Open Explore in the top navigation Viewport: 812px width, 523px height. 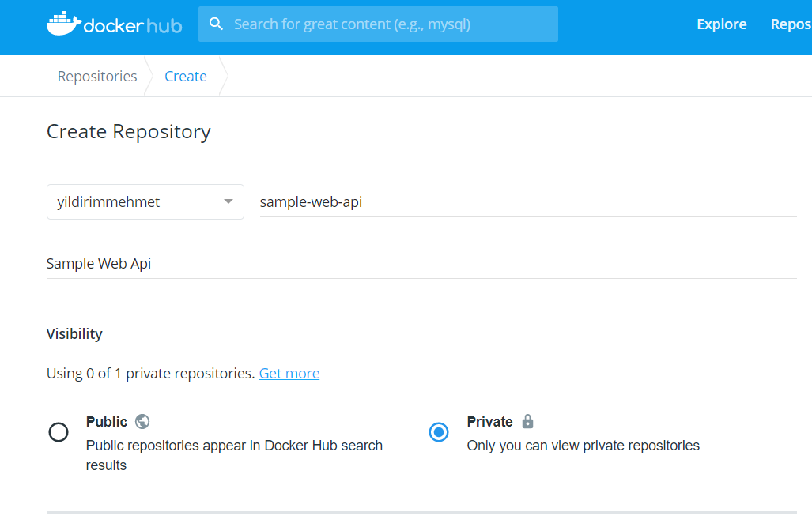[721, 24]
